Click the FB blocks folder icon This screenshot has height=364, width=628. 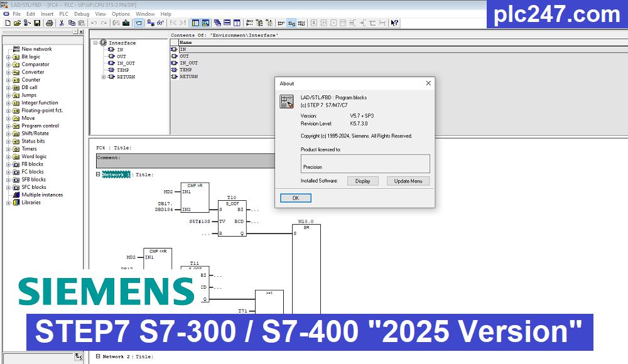[16, 164]
